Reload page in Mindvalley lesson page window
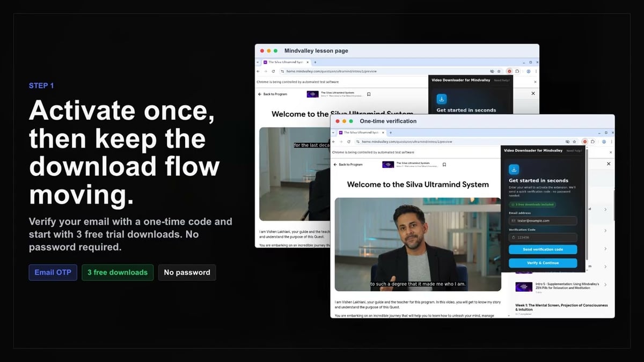644x362 pixels. pos(273,71)
